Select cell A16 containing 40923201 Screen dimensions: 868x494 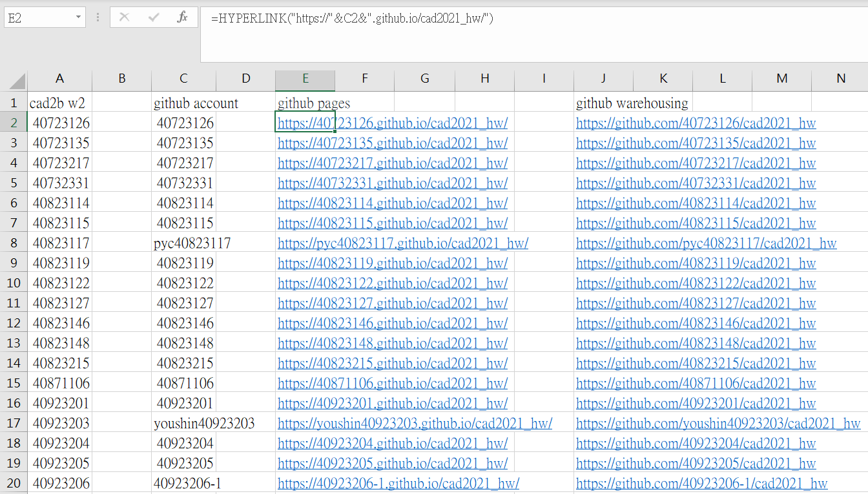pos(59,403)
